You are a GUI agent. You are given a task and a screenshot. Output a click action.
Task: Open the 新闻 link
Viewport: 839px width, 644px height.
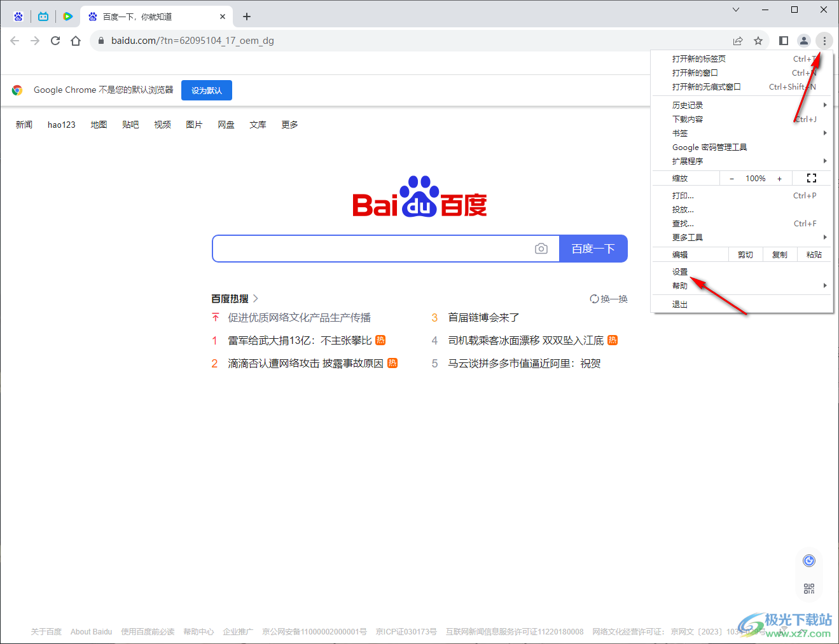pos(24,125)
